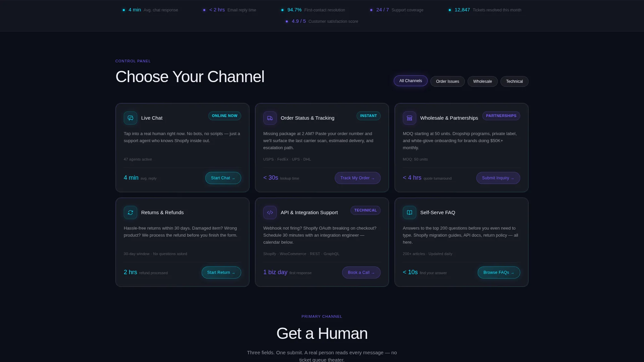
Task: Click the Self-Serve FAQ title
Action: tap(438, 213)
